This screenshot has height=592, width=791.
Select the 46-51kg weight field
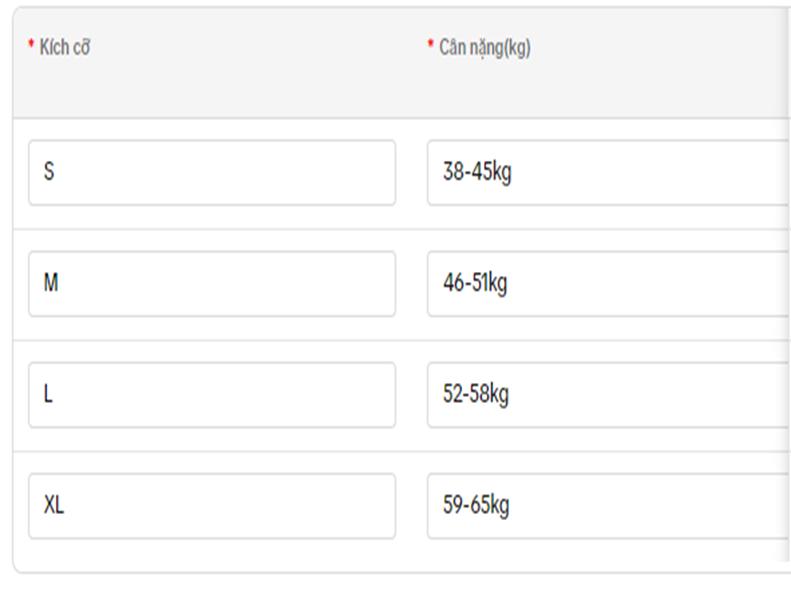tap(609, 284)
